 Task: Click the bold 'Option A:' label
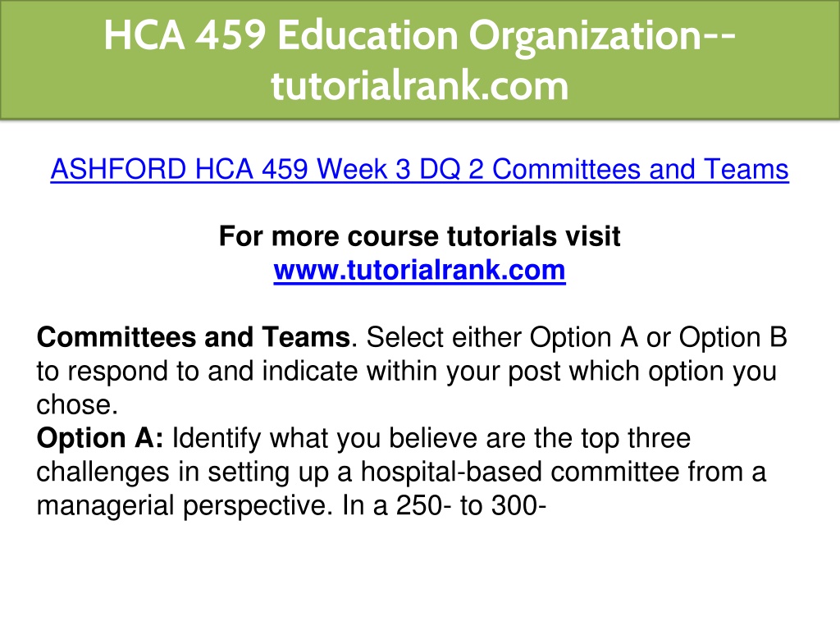point(99,439)
